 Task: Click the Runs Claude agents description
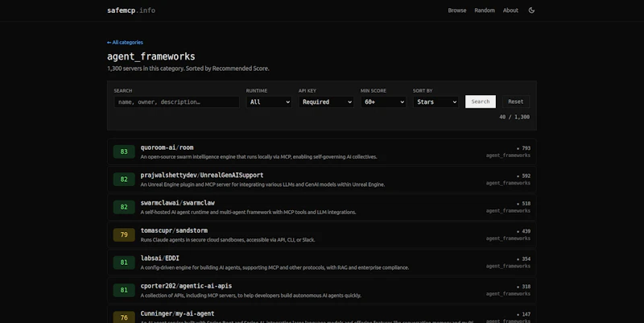tap(228, 239)
